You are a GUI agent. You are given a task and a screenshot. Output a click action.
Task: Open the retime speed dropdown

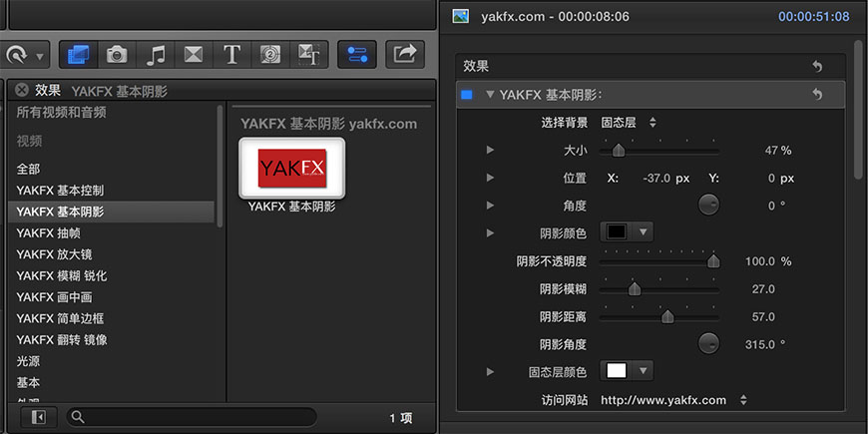(23, 55)
